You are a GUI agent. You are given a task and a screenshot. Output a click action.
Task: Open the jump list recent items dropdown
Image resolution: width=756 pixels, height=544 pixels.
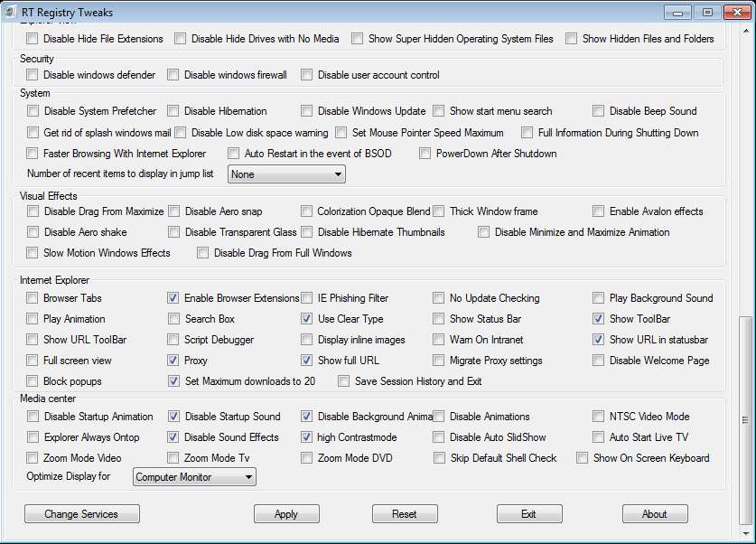pos(286,174)
